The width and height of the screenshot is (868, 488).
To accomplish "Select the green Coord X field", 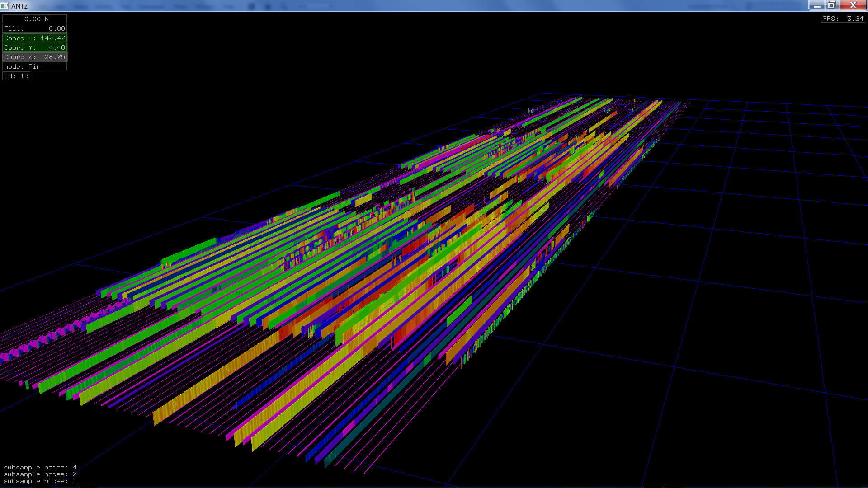I will [x=35, y=38].
